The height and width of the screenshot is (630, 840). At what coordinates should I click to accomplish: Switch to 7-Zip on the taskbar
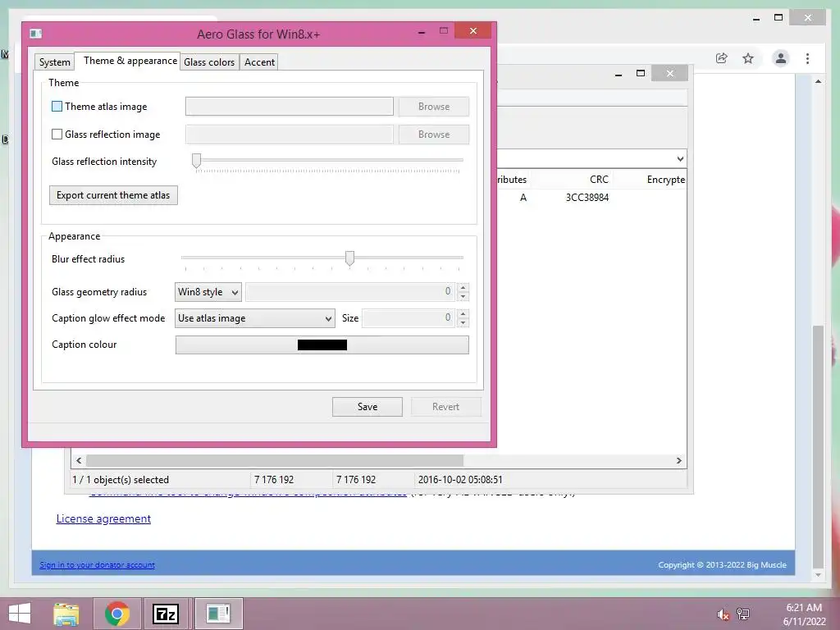[x=166, y=614]
